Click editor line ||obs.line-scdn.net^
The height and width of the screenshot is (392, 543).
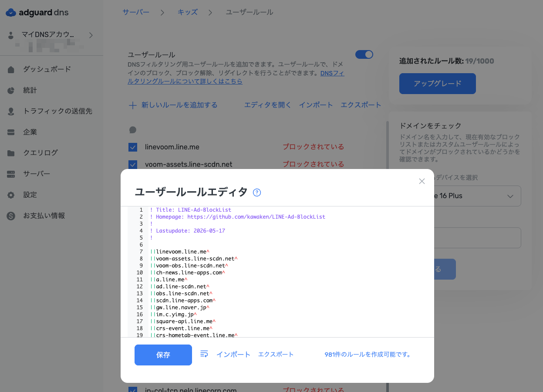182,294
